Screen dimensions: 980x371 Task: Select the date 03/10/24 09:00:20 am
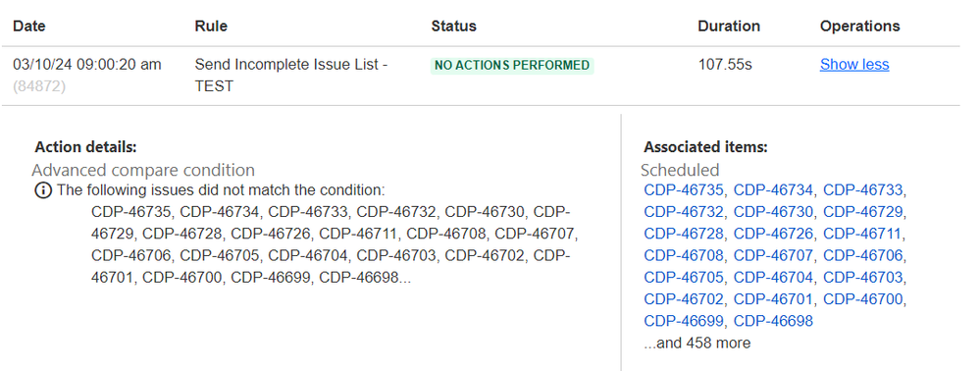point(87,65)
